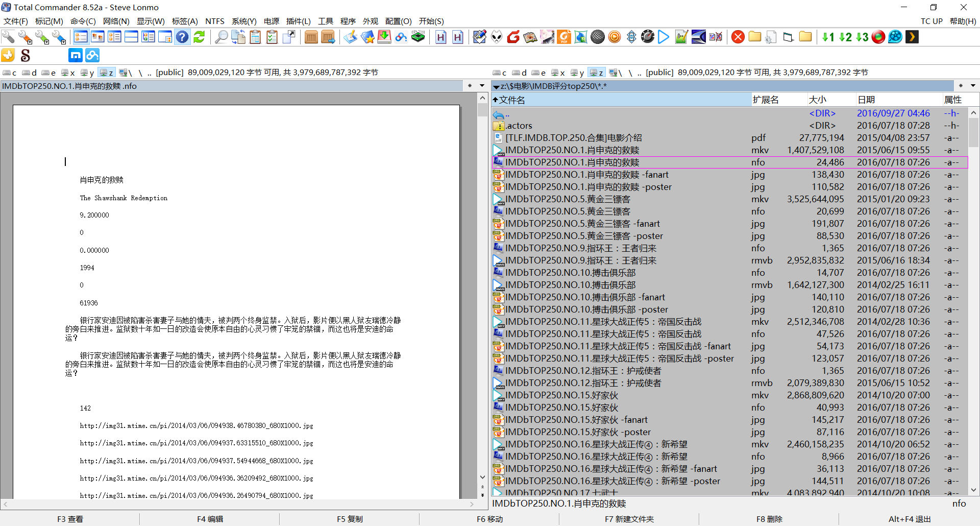Open the 配置(O) menu
980x526 pixels.
(399, 21)
